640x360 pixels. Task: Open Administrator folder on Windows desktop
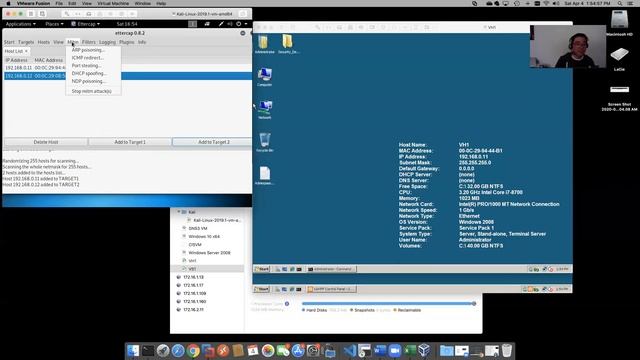click(264, 44)
